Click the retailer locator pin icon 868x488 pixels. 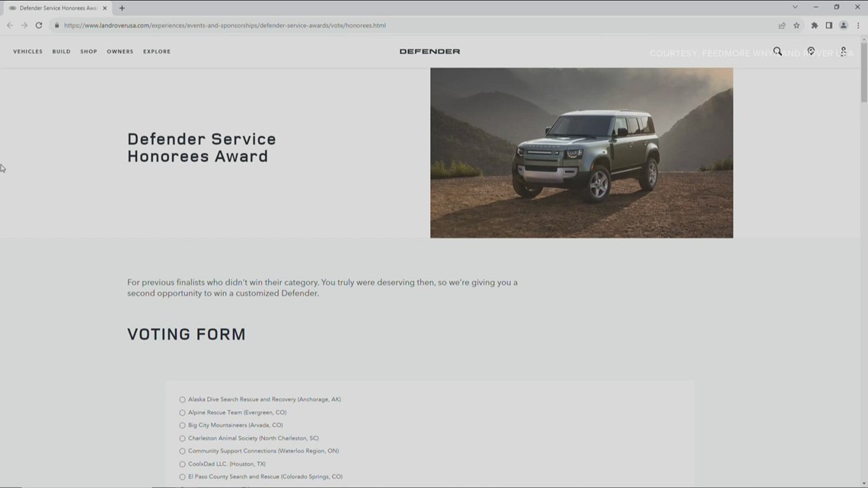coord(811,52)
